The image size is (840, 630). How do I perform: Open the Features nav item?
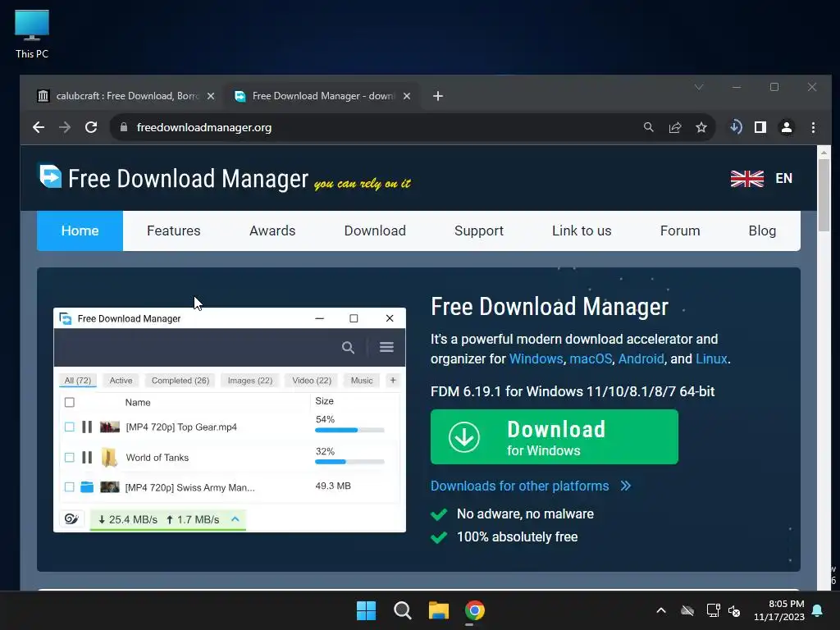[174, 231]
